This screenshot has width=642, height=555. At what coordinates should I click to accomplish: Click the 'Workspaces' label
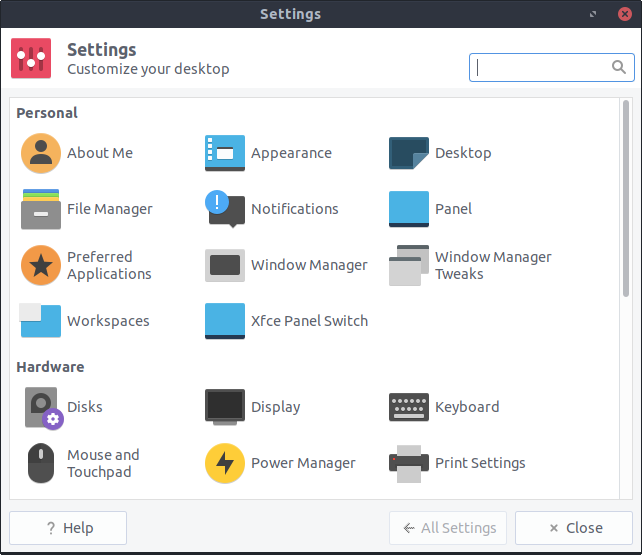(108, 321)
